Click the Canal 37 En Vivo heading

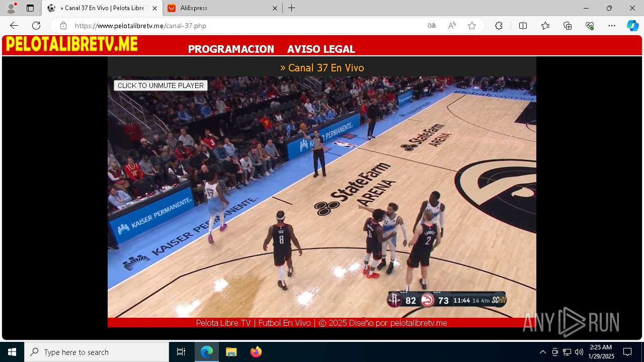tap(322, 68)
